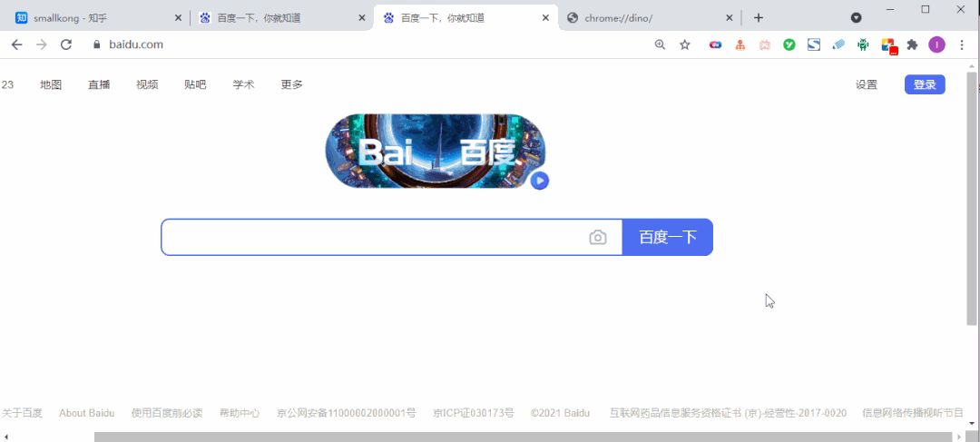Click the ©2021 Baidu footer text
The height and width of the screenshot is (442, 980).
pyautogui.click(x=560, y=413)
